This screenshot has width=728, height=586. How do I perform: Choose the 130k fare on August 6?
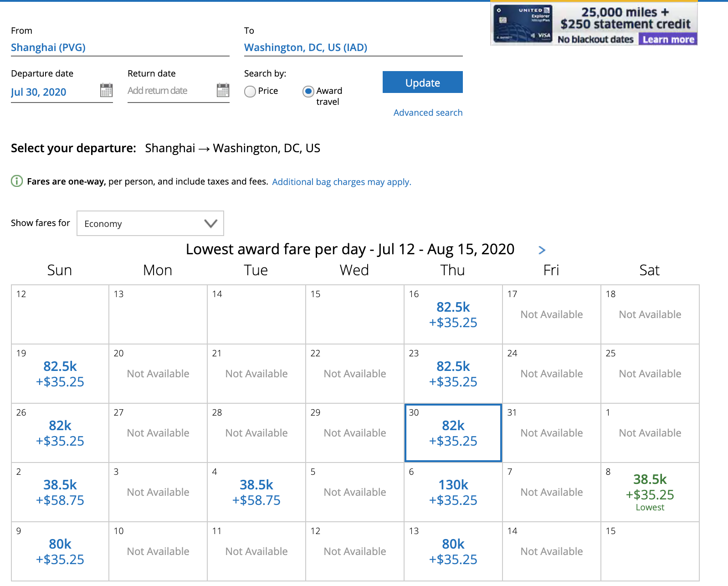pos(453,492)
